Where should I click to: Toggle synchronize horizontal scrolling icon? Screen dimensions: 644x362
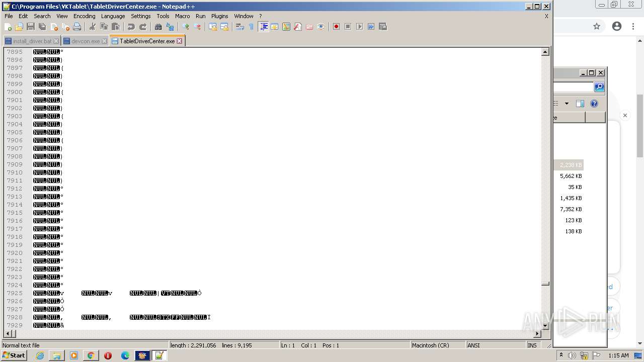tap(224, 27)
